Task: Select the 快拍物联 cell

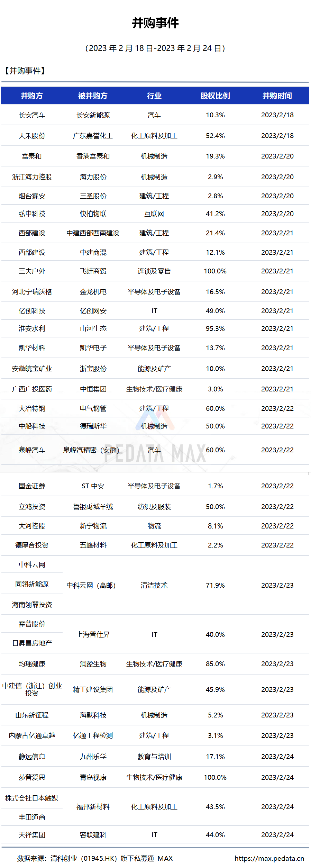Action: [x=93, y=214]
